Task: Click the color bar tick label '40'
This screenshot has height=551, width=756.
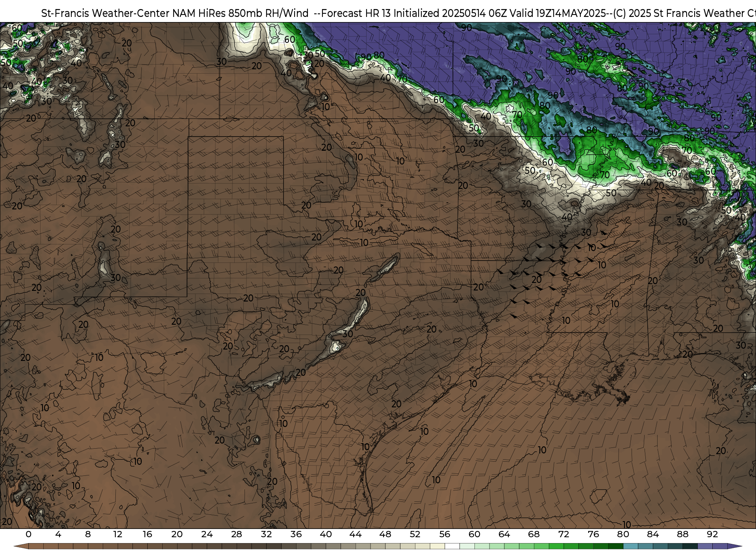Action: point(326,534)
